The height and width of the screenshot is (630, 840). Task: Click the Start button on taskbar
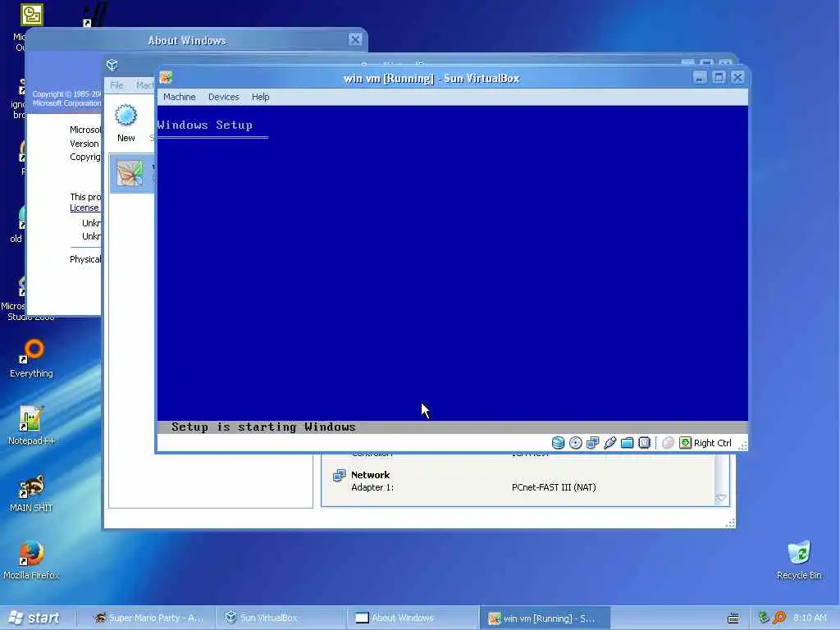(x=35, y=618)
